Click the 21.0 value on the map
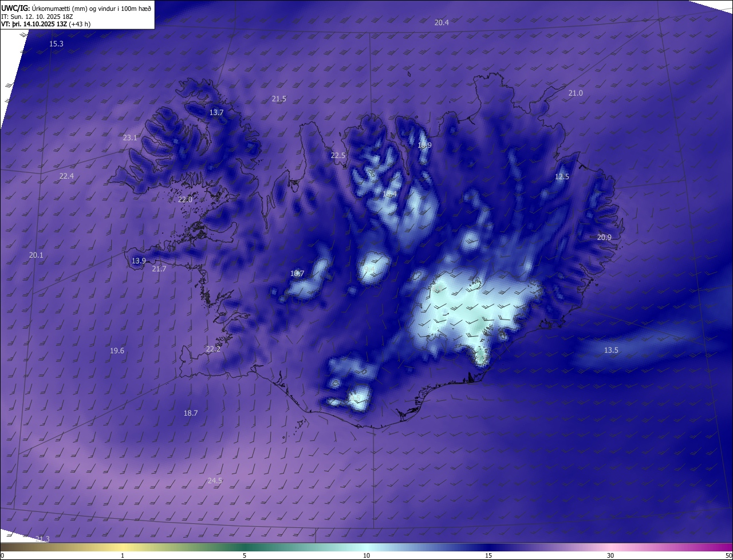The height and width of the screenshot is (560, 733). click(576, 93)
